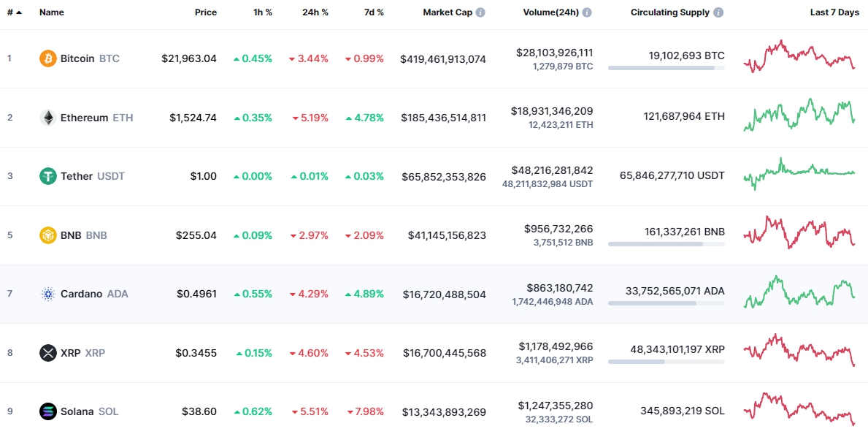Click Tether's 24h volume $48,216,281,842
868x437 pixels.
pyautogui.click(x=551, y=170)
